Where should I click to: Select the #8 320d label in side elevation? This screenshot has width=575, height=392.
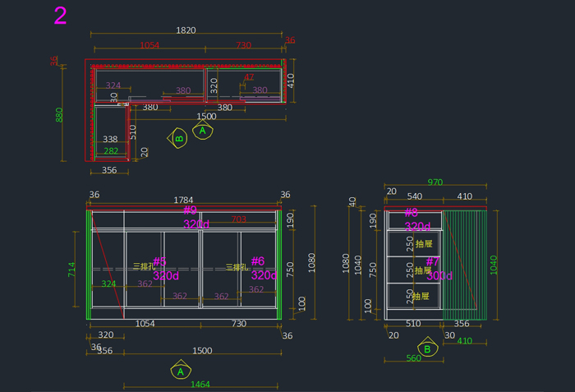tap(416, 219)
